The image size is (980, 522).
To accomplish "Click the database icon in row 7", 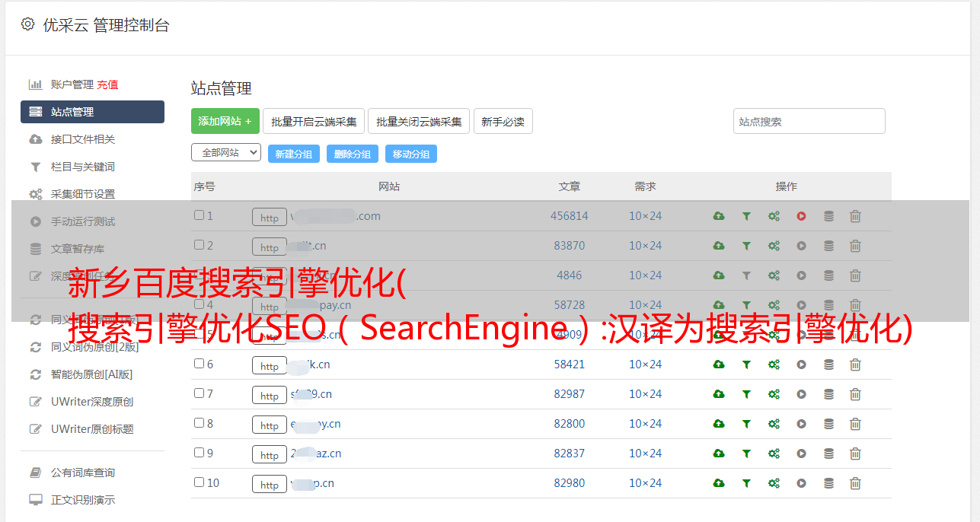I will click(828, 394).
